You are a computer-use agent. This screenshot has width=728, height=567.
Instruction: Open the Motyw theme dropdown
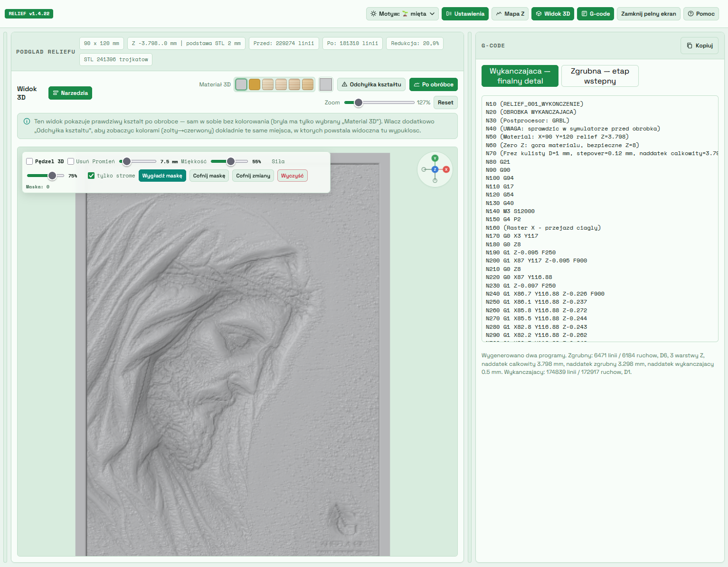tap(403, 14)
